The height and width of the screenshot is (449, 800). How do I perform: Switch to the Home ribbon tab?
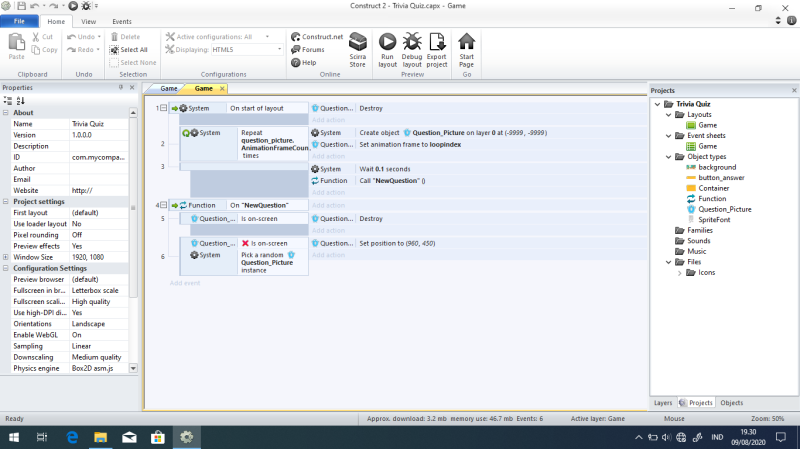coord(56,21)
